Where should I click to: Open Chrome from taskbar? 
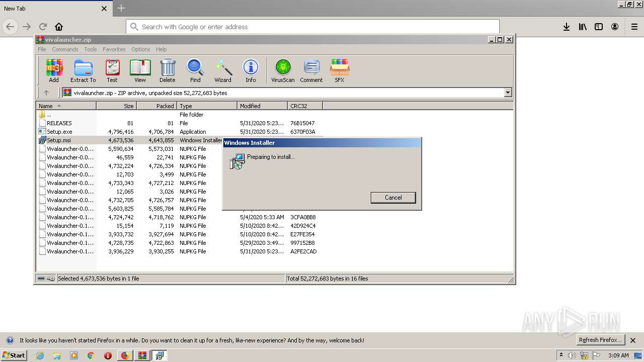(x=91, y=355)
